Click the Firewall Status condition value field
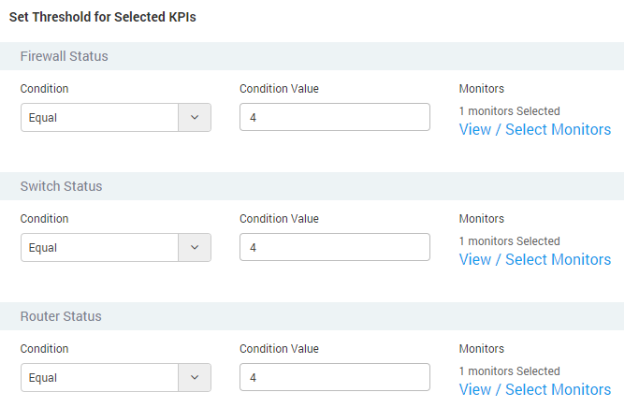Viewport: 624px width, 401px height. (x=335, y=117)
